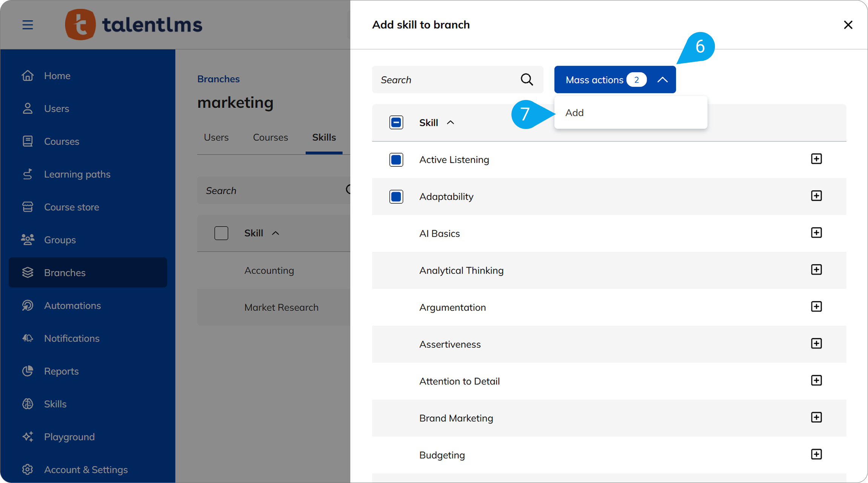868x483 pixels.
Task: Click the Reports pie chart icon
Action: pos(28,371)
